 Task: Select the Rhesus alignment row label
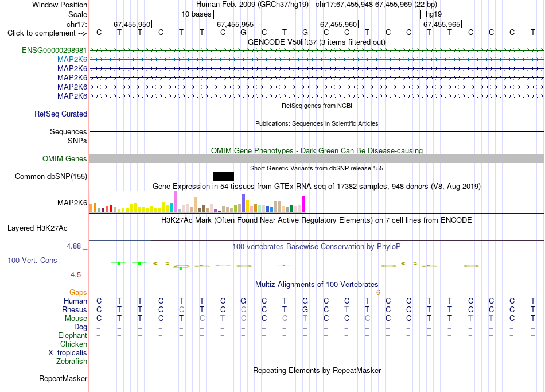pos(75,309)
